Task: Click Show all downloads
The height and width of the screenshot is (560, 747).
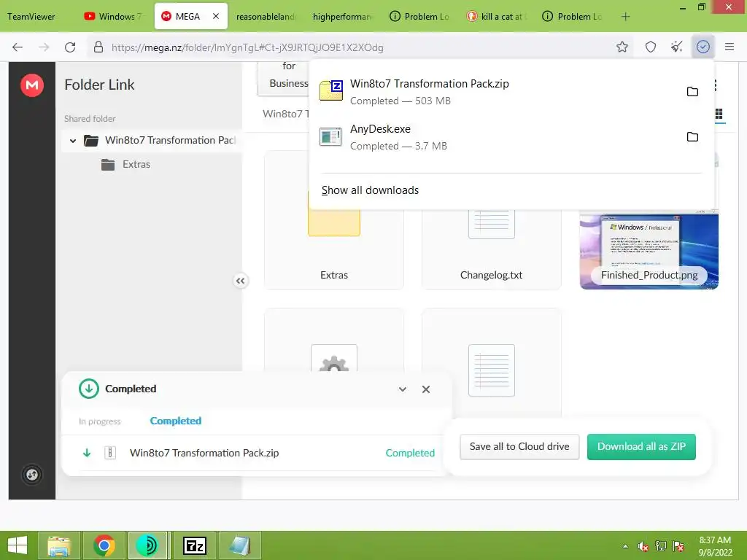Action: [370, 190]
